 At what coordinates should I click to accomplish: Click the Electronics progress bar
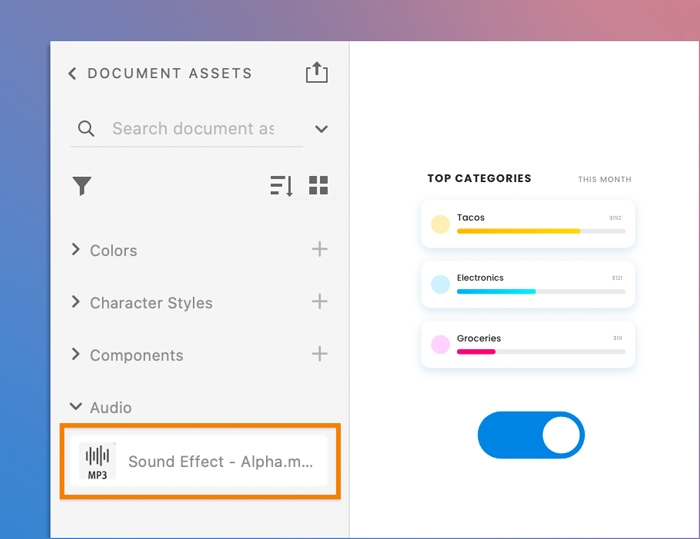pyautogui.click(x=540, y=292)
